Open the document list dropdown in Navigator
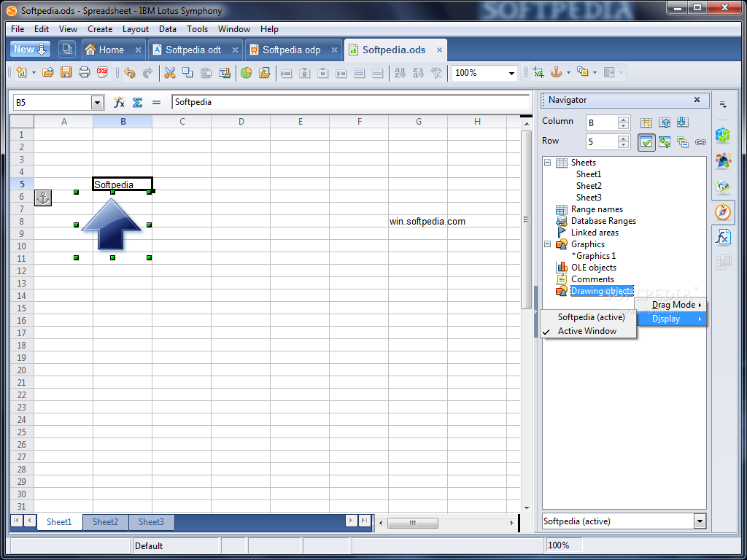Screen dimensions: 747x560 coord(700,521)
